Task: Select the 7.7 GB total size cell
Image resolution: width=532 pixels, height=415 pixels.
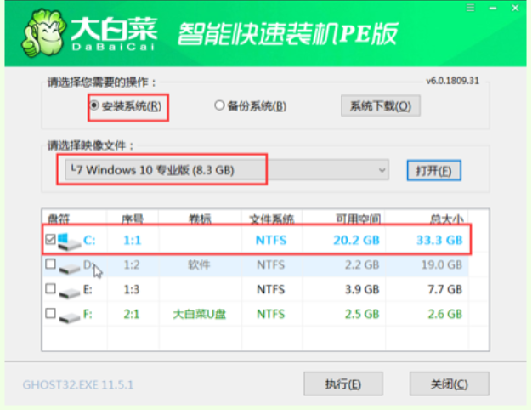Action: (444, 289)
